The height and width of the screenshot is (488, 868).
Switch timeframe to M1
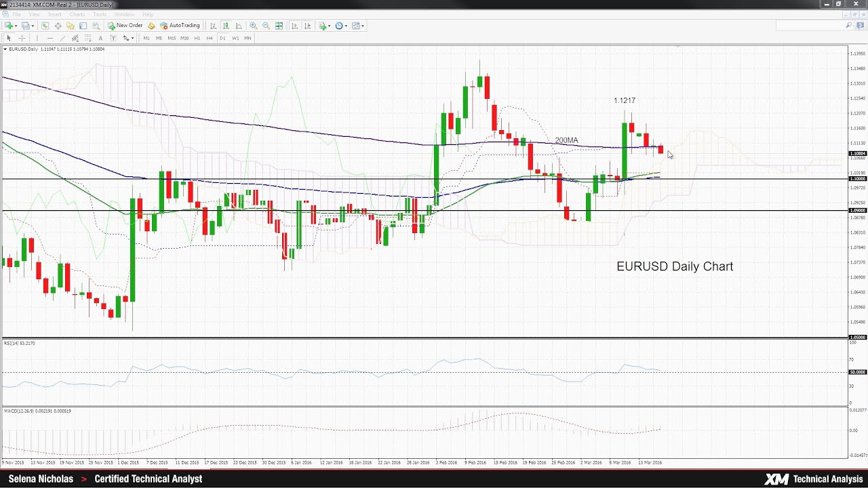click(146, 38)
